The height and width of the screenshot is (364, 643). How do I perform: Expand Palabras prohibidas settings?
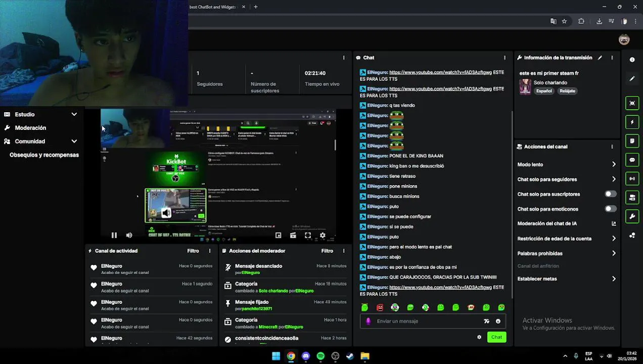click(614, 253)
